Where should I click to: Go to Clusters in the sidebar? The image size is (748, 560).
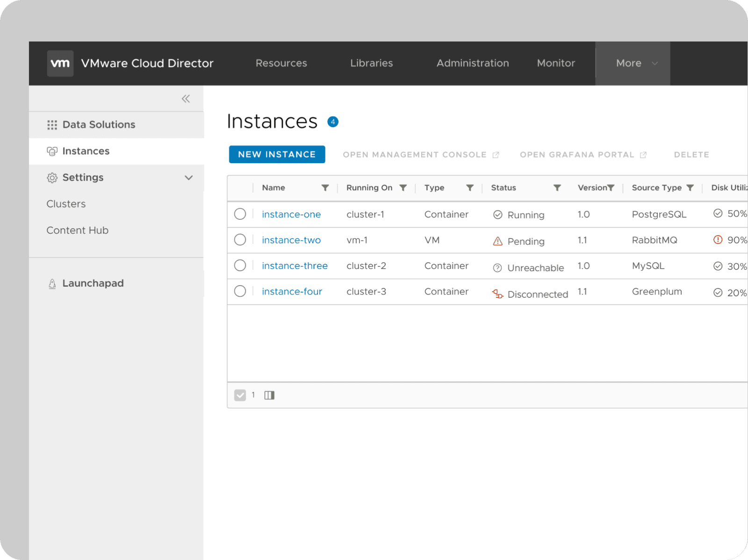pos(66,204)
